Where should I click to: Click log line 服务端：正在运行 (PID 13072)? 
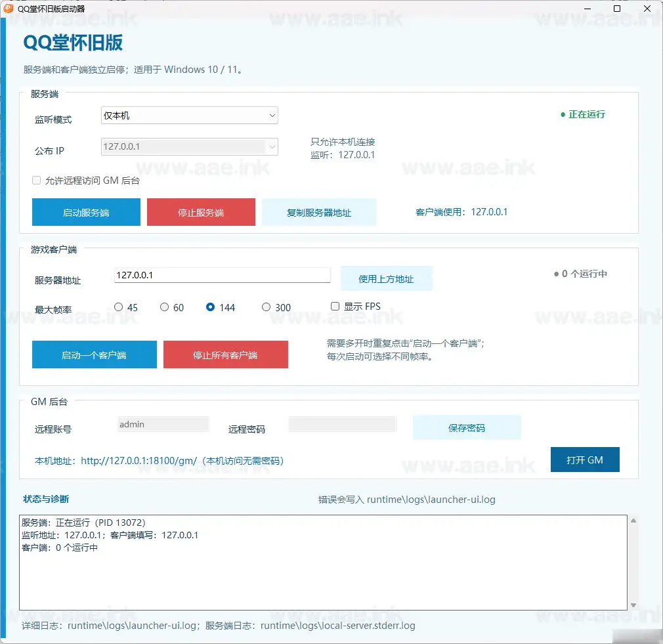coord(84,523)
